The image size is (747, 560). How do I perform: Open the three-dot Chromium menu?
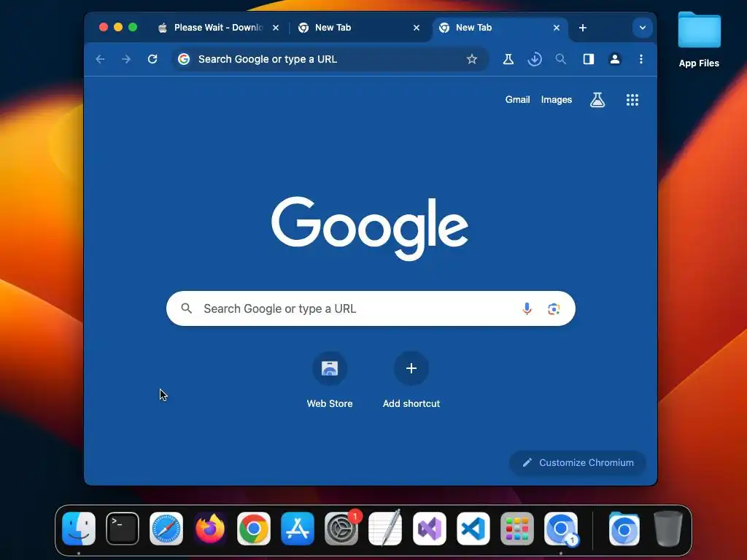[640, 59]
